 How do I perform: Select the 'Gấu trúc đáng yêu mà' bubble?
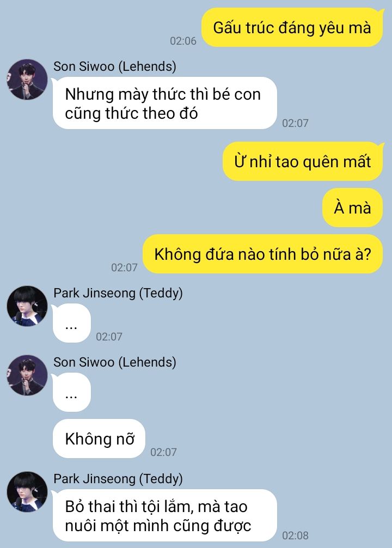pyautogui.click(x=292, y=28)
